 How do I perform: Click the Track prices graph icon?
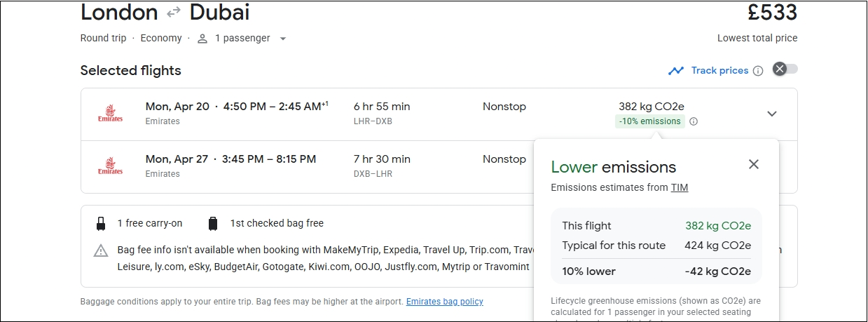tap(676, 70)
